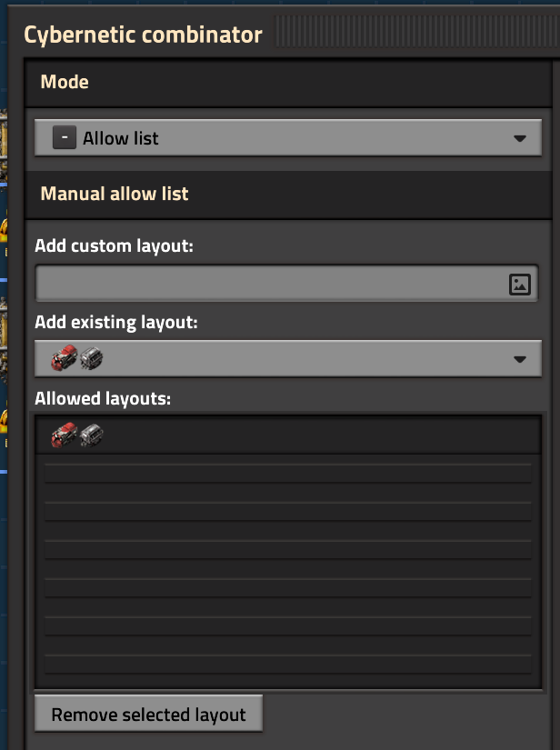
Task: Click the dropdown arrow on the existing layout selector
Action: tap(521, 357)
